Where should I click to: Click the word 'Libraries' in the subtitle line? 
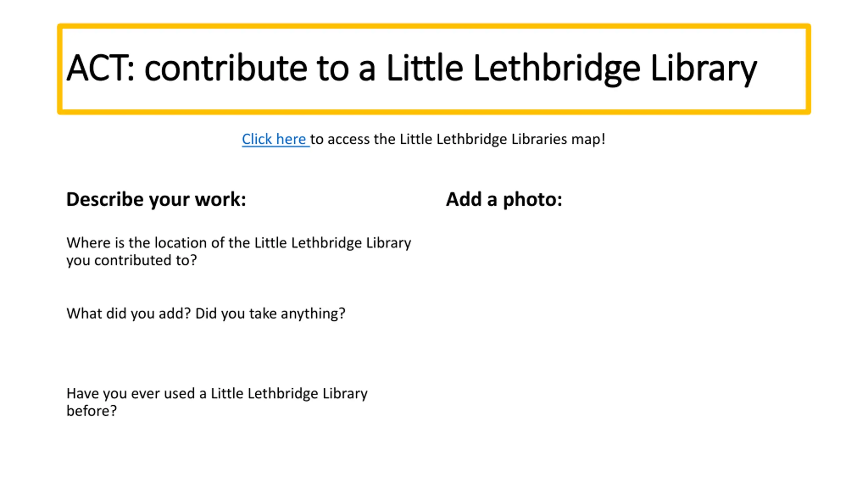(539, 139)
